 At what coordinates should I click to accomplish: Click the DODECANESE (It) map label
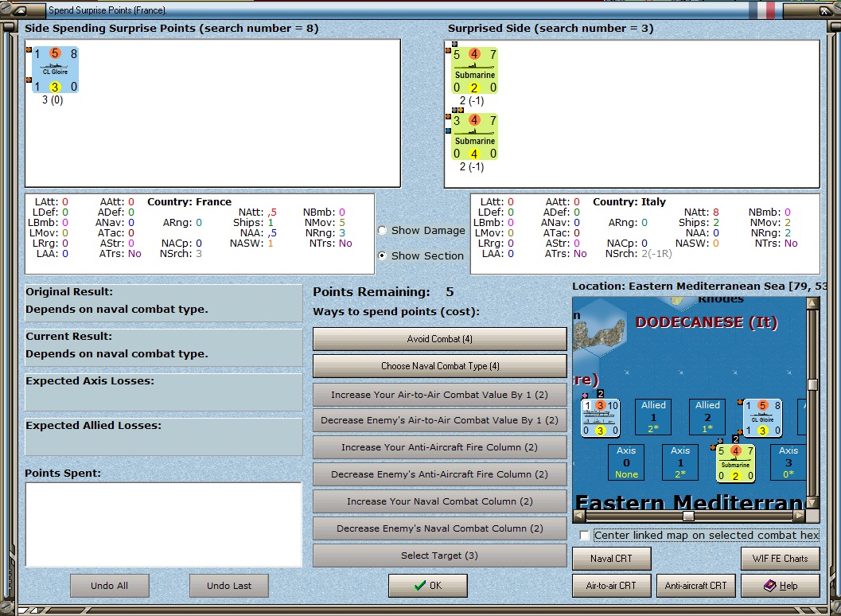pyautogui.click(x=707, y=322)
